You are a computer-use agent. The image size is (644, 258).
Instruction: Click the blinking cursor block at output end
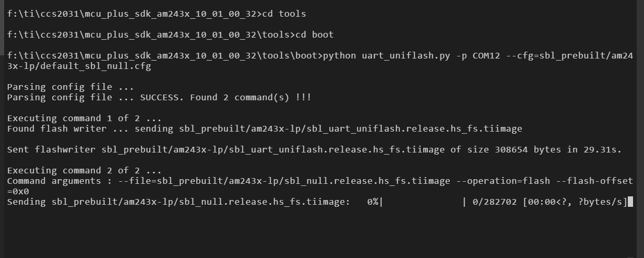point(630,202)
